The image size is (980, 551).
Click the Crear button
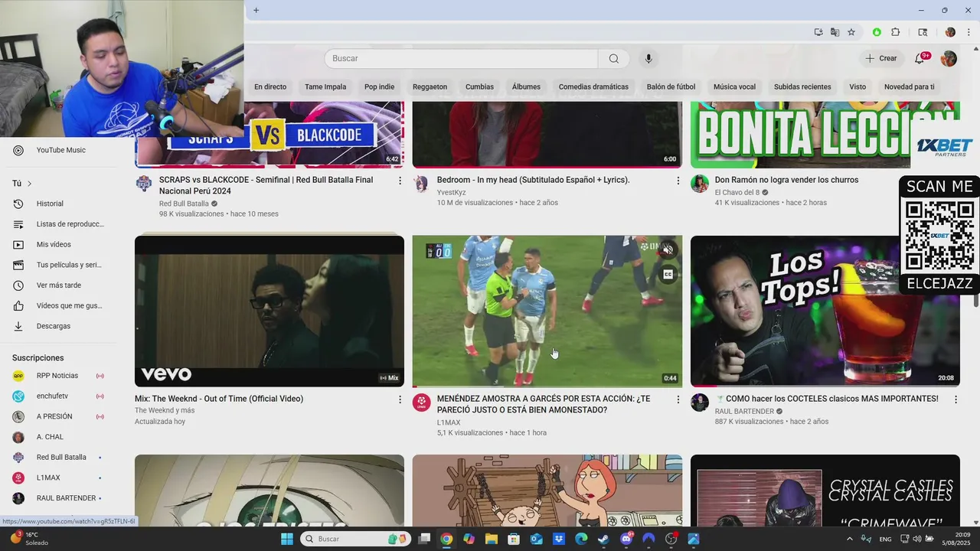[881, 58]
